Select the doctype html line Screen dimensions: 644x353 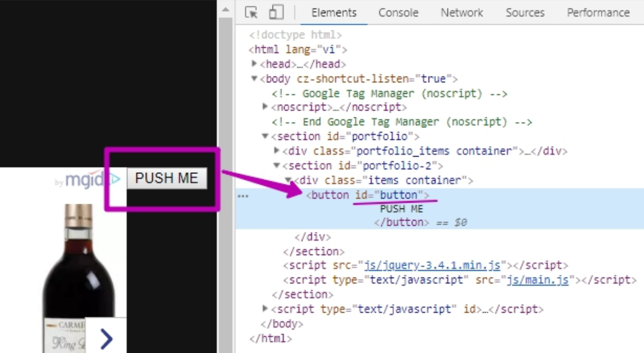coord(296,35)
